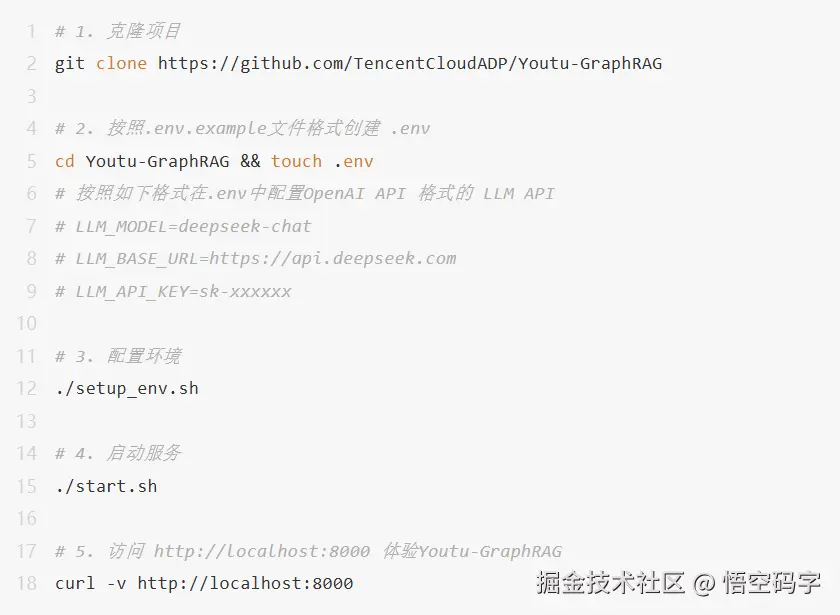Click the .env filename on line 5
The image size is (840, 615).
(354, 161)
